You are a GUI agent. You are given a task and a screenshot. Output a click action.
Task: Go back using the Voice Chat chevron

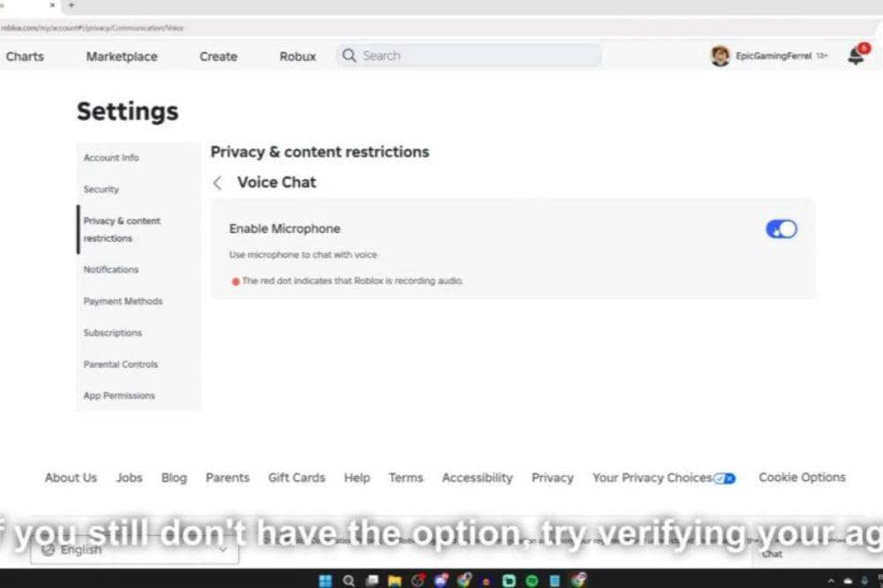tap(217, 183)
